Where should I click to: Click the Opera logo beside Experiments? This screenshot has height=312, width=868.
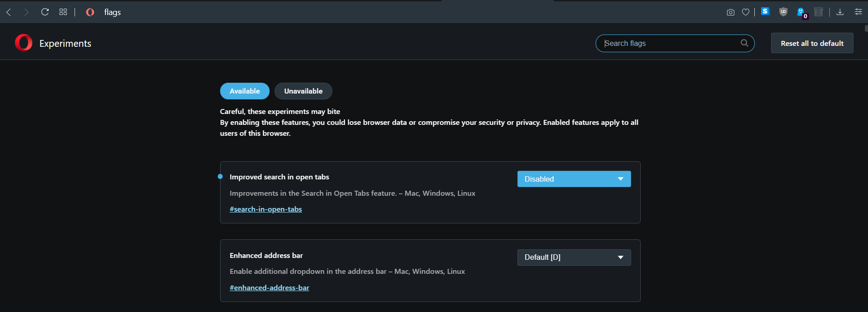(24, 43)
